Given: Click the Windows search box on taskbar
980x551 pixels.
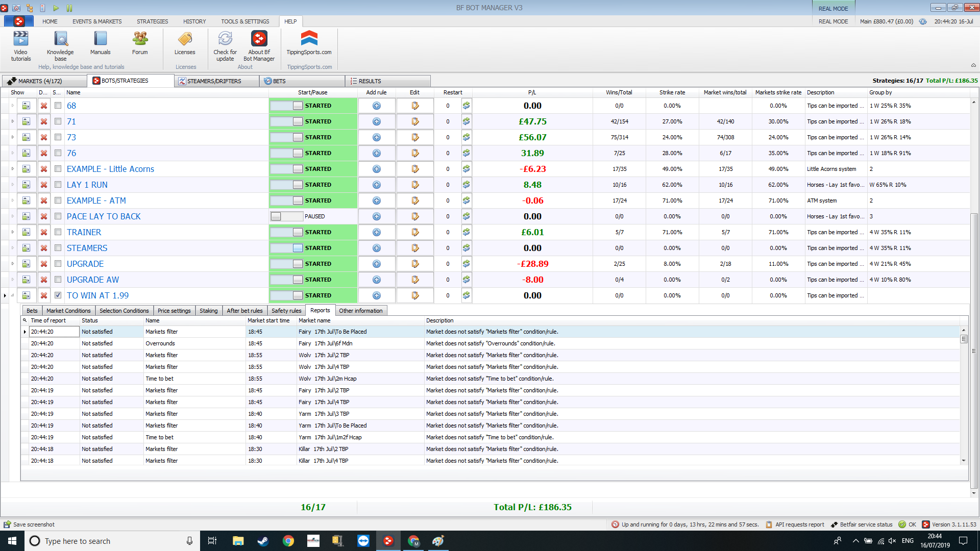Looking at the screenshot, I should [x=111, y=541].
